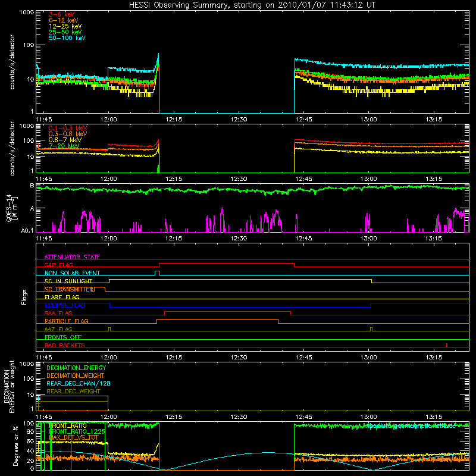Click the Flags panel axis label

point(24,297)
